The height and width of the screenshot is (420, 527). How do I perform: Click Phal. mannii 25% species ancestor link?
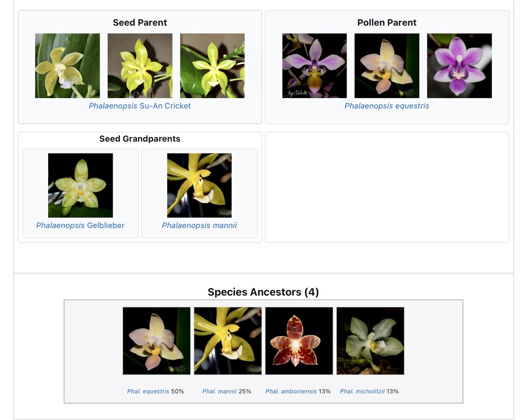click(220, 392)
